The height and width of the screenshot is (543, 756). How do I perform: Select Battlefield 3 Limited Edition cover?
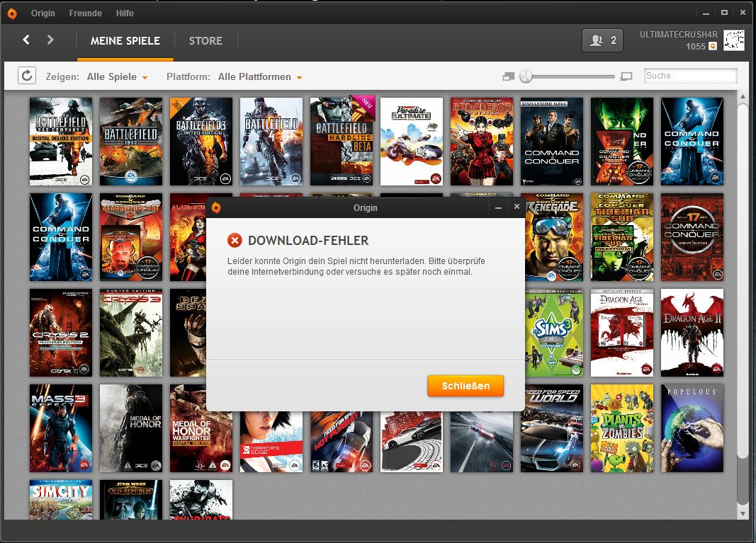pos(201,142)
